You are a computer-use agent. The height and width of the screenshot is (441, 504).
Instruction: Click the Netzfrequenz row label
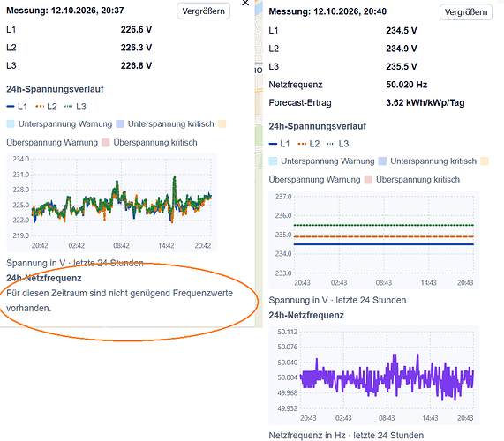click(x=296, y=85)
